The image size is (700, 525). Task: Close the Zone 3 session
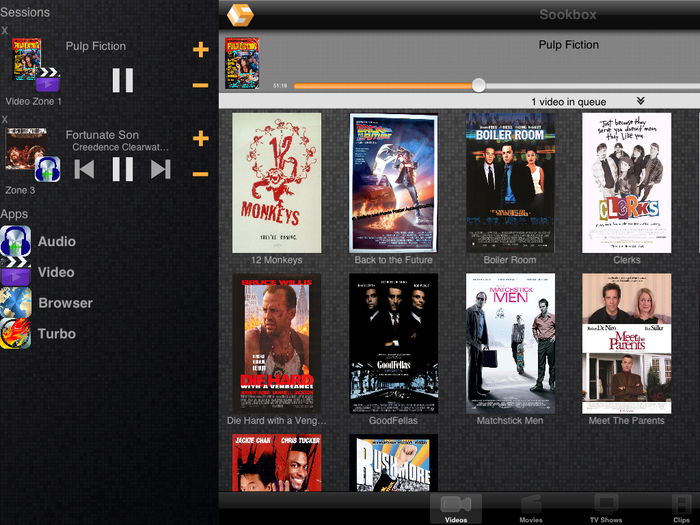tap(4, 119)
